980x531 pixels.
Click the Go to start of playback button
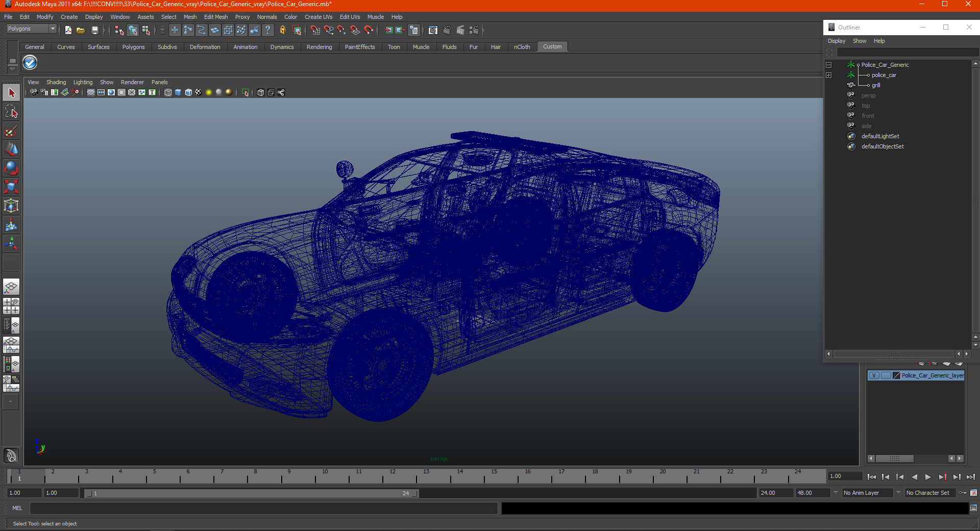click(871, 477)
